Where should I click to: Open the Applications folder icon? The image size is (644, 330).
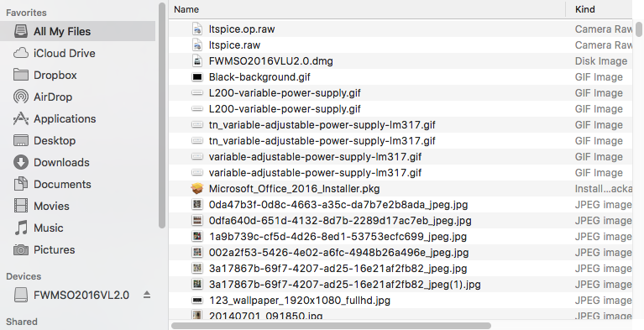(x=20, y=118)
